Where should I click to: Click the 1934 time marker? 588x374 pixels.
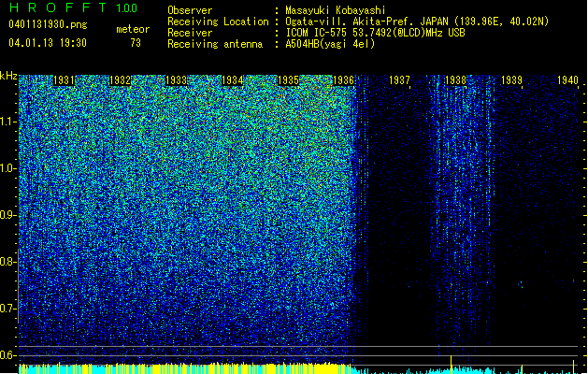click(232, 80)
